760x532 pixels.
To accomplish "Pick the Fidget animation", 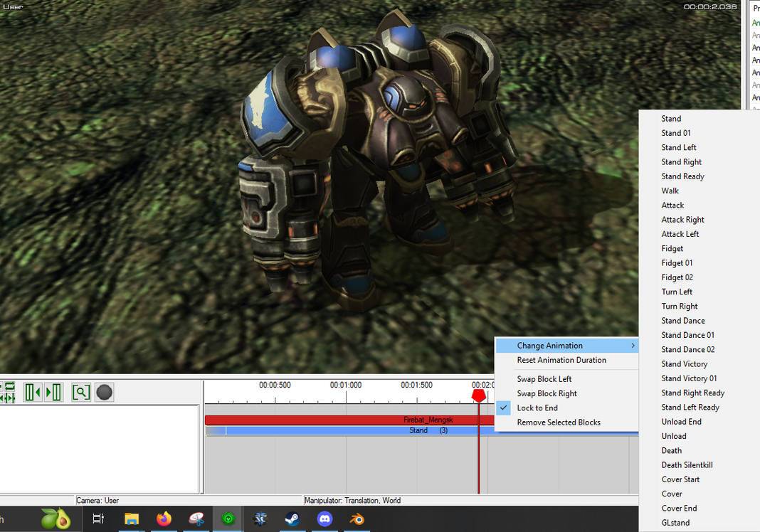I will pyautogui.click(x=672, y=248).
